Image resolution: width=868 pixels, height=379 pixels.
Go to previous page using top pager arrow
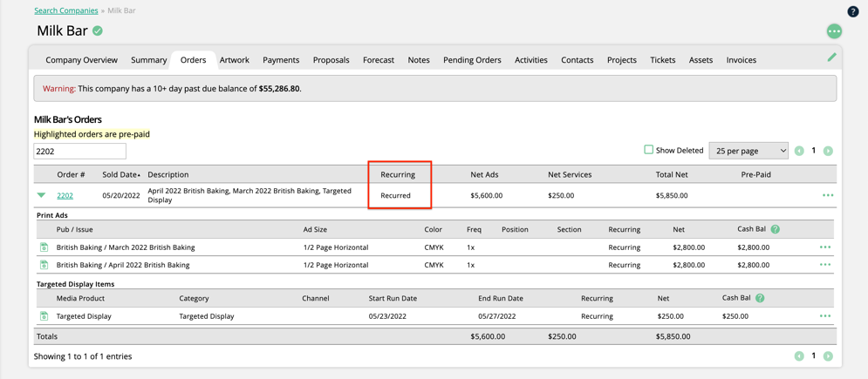click(x=799, y=151)
